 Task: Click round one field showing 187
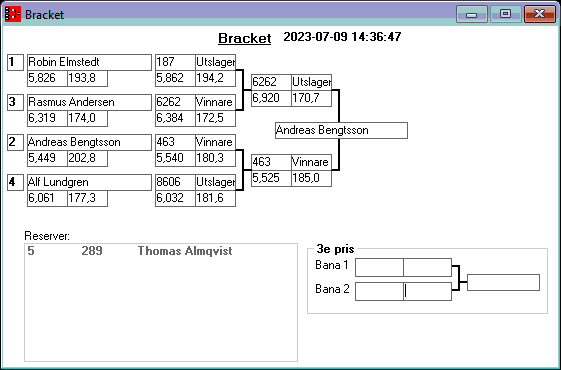coord(175,62)
